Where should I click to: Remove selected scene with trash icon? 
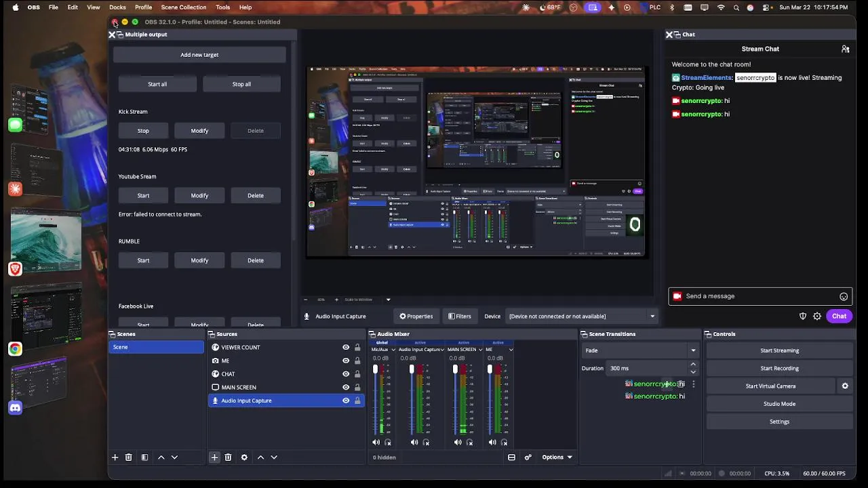[128, 457]
